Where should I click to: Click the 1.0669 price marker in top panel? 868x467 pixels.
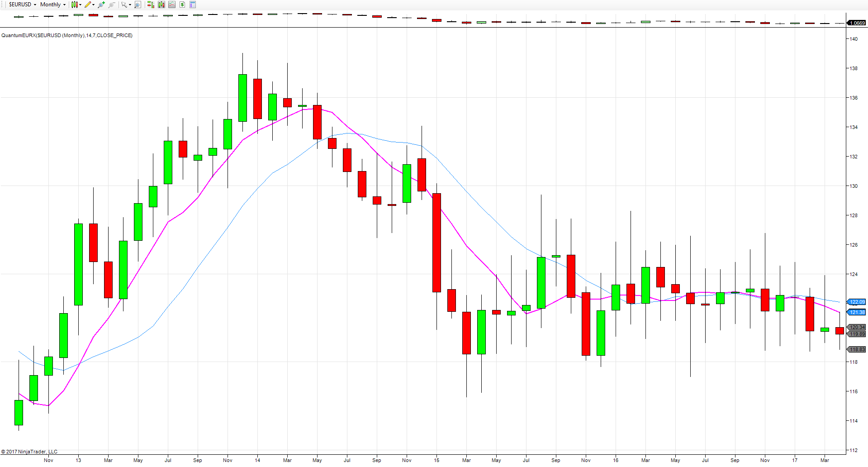pyautogui.click(x=857, y=23)
